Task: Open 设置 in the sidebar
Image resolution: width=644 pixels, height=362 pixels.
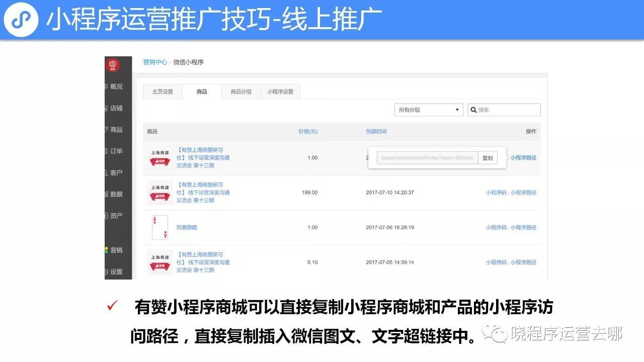Action: click(x=116, y=271)
